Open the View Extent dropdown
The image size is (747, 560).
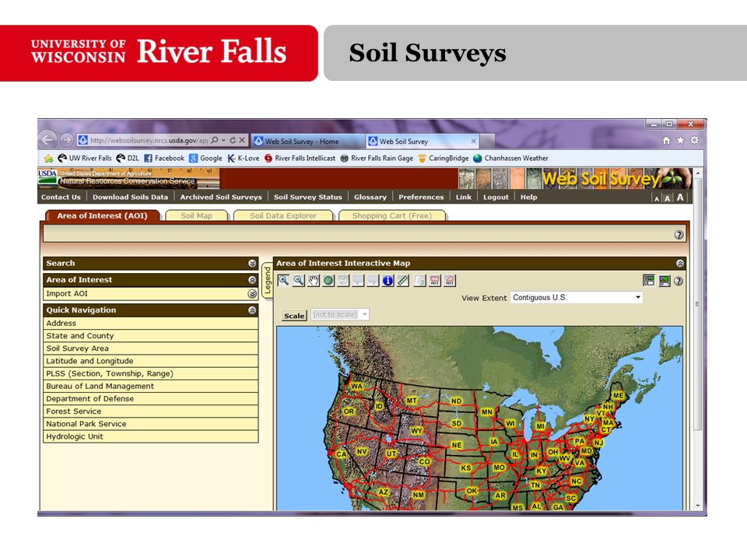coord(577,298)
